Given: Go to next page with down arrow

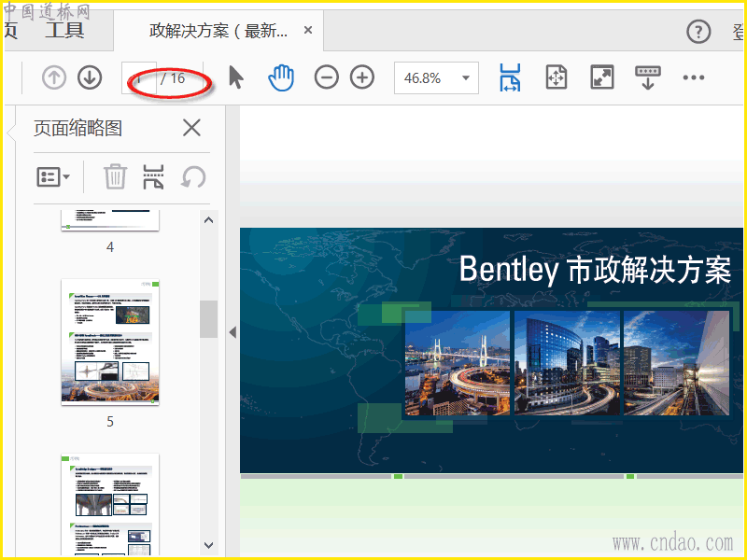Looking at the screenshot, I should [90, 77].
